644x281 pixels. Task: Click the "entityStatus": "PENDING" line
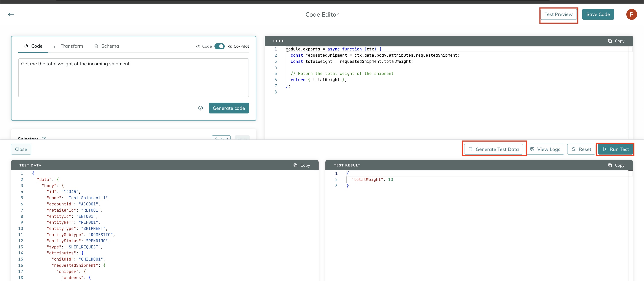click(x=78, y=241)
